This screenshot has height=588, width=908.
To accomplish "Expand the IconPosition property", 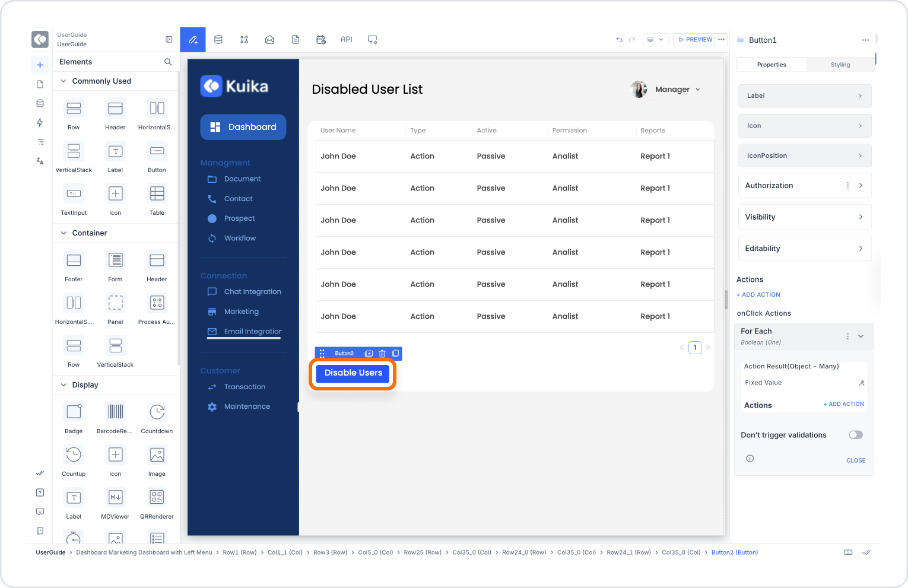I will 805,155.
